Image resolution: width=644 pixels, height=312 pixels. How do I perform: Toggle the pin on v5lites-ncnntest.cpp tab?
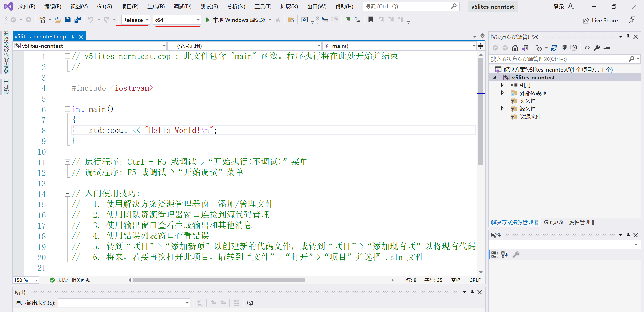[x=73, y=37]
